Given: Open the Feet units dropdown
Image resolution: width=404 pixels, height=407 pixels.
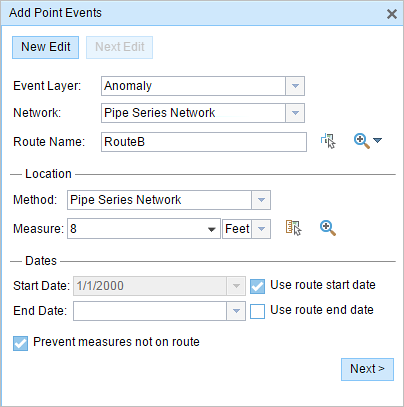Looking at the screenshot, I should (x=261, y=229).
